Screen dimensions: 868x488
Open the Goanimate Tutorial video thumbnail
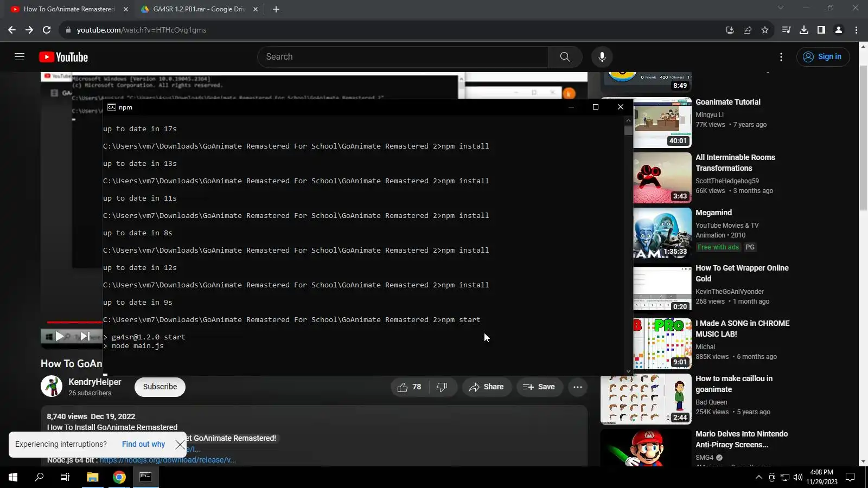tap(662, 123)
